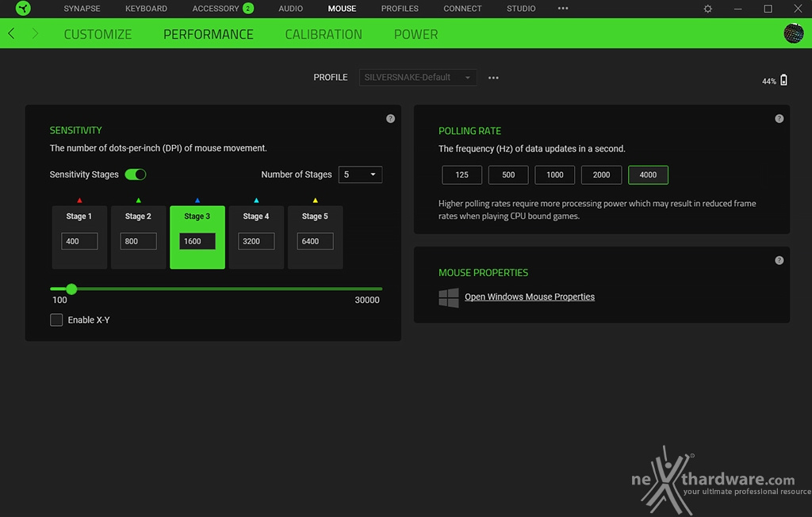Go to Power subtab
This screenshot has height=517, width=812.
[416, 34]
